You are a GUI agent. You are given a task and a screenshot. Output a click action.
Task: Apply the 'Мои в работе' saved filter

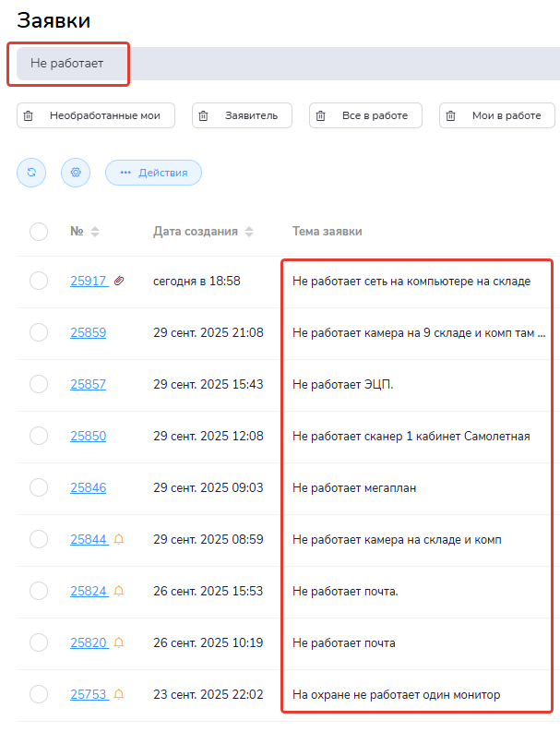pyautogui.click(x=506, y=115)
